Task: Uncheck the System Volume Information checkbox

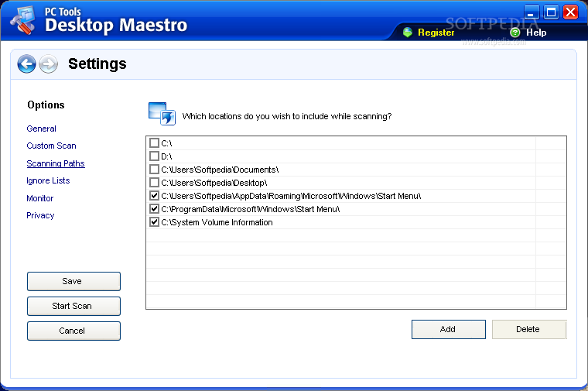Action: tap(154, 221)
